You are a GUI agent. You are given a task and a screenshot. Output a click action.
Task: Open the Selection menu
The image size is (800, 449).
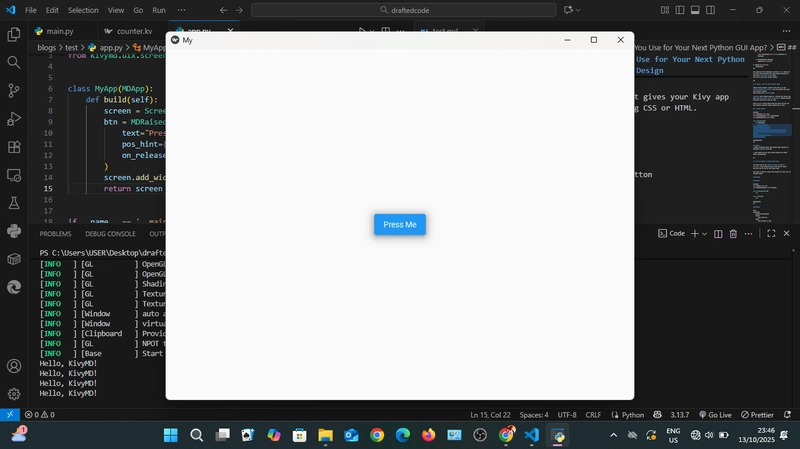pyautogui.click(x=83, y=10)
